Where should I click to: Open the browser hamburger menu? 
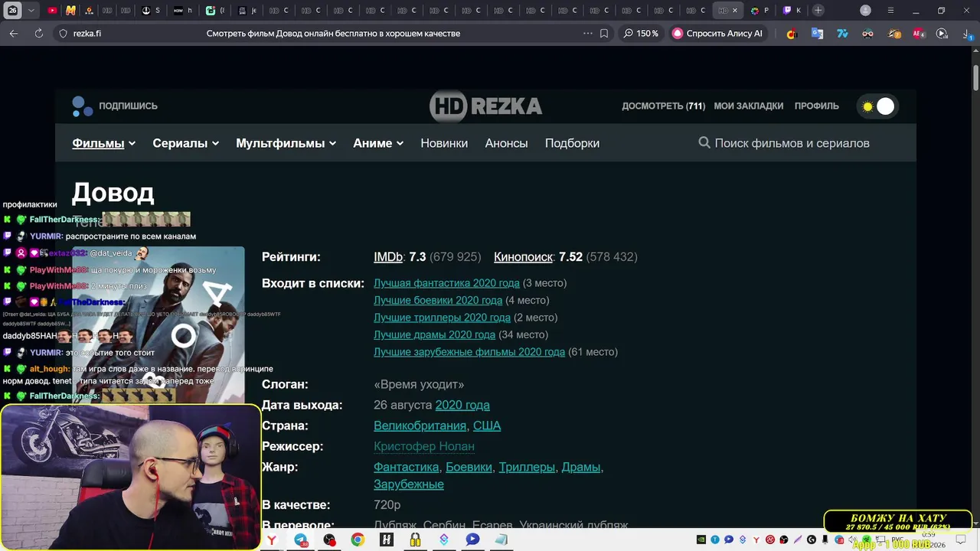(x=890, y=11)
